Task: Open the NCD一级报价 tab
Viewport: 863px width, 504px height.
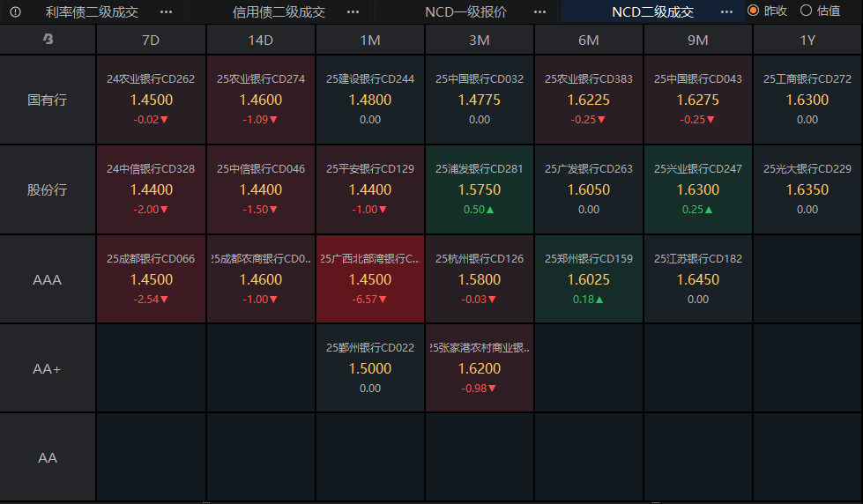Action: coord(465,12)
